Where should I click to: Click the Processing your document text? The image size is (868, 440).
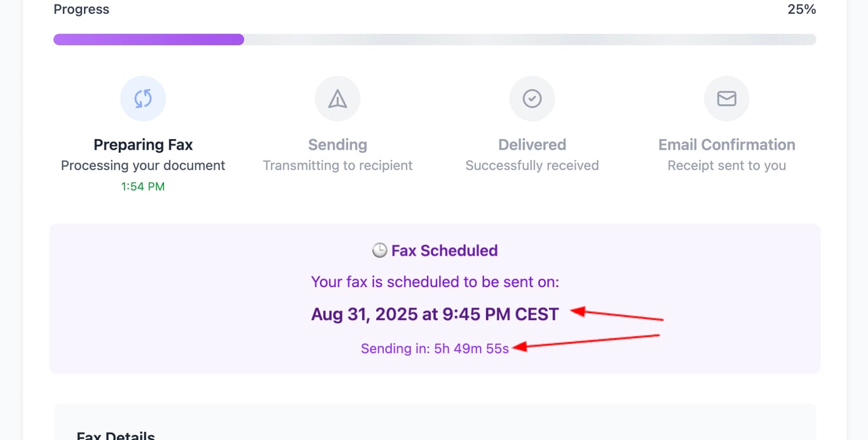tap(143, 166)
